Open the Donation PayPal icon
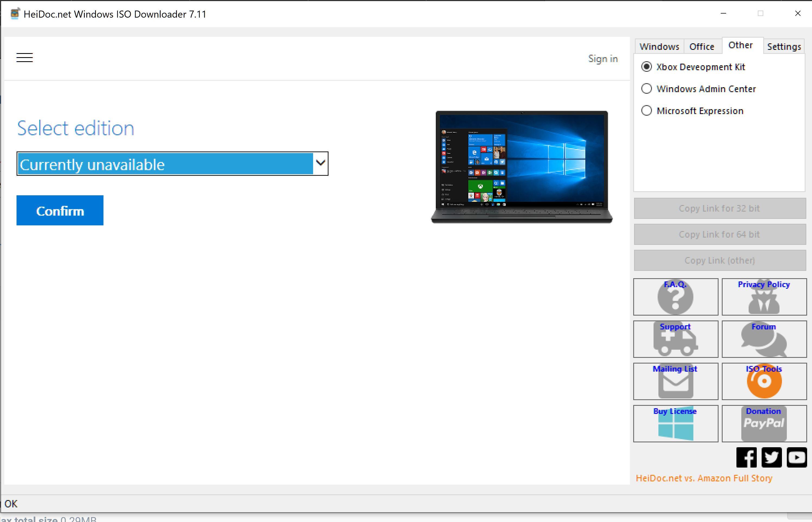The image size is (812, 522). (764, 424)
